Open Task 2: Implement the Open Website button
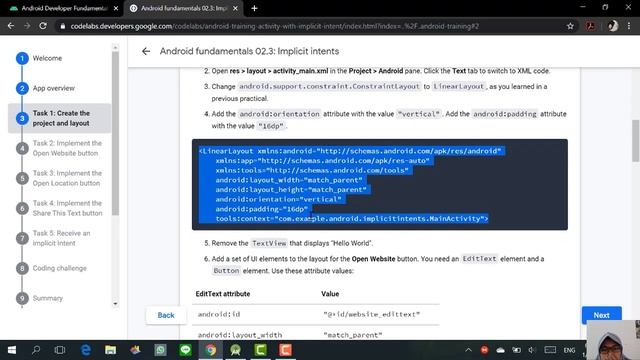This screenshot has width=640, height=360. (67, 148)
